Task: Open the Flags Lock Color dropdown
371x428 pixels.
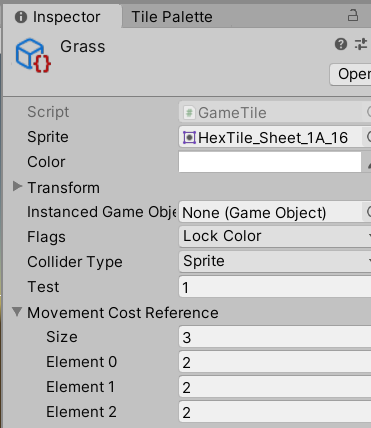Action: (x=275, y=236)
